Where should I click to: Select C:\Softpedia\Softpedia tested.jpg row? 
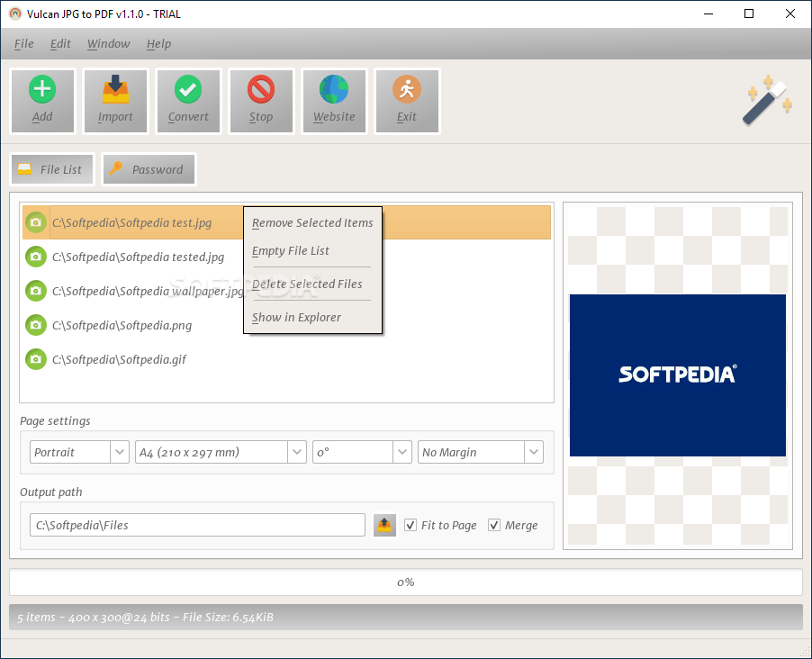tap(286, 257)
